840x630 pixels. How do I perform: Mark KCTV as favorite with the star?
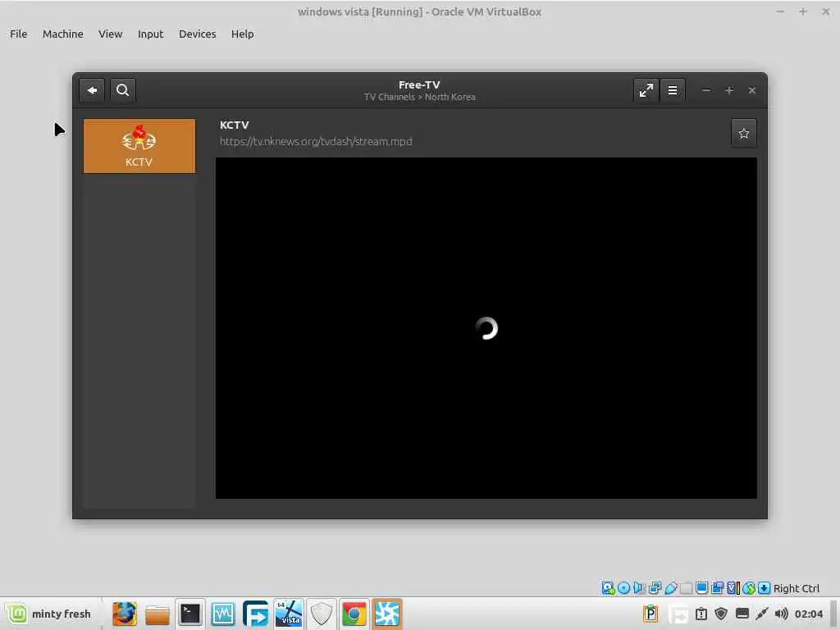coord(743,133)
